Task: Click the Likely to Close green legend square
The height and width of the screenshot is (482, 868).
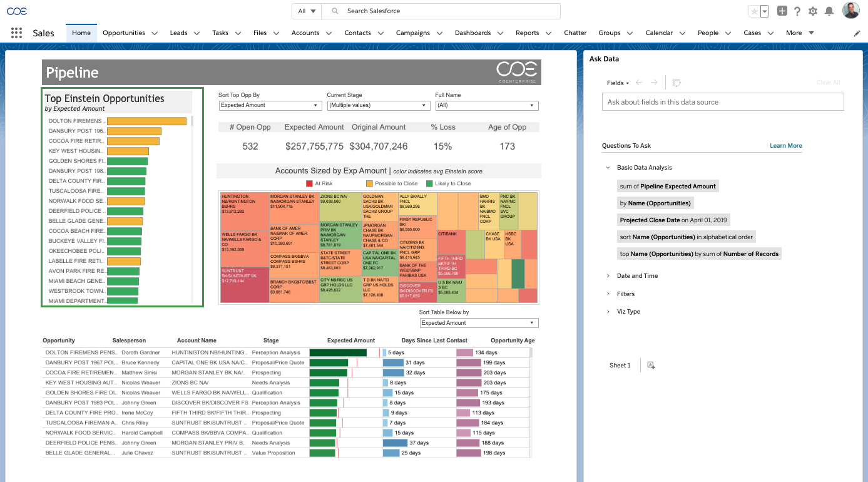Action: point(429,183)
